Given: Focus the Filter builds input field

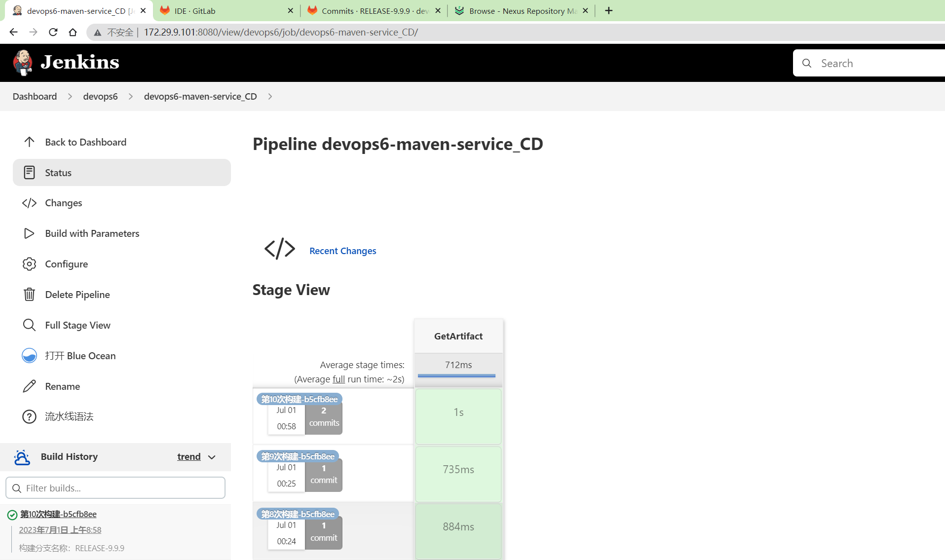Looking at the screenshot, I should (115, 488).
